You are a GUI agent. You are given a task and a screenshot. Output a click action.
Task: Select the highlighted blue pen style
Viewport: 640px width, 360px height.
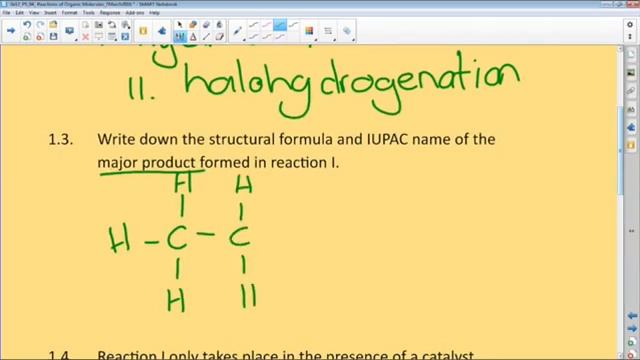[x=280, y=24]
